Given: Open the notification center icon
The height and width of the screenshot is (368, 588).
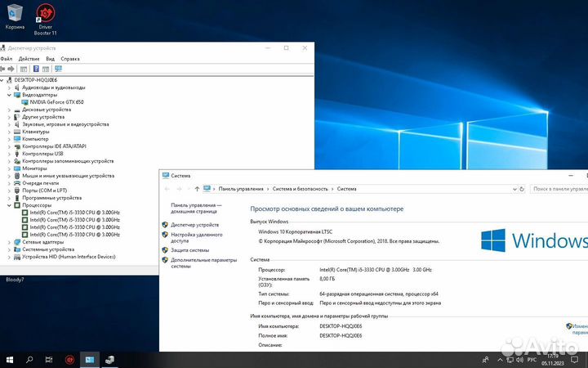Looking at the screenshot, I should click(x=574, y=360).
